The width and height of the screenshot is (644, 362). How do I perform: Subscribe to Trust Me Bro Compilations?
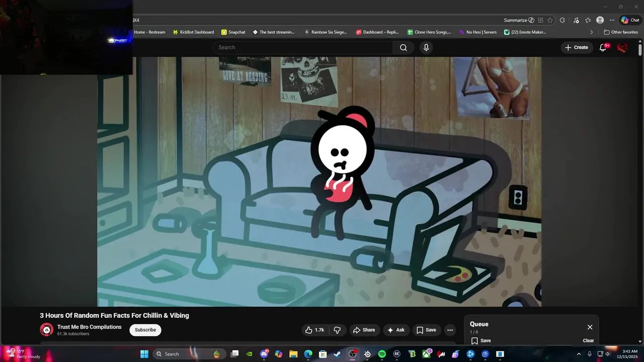point(145,330)
